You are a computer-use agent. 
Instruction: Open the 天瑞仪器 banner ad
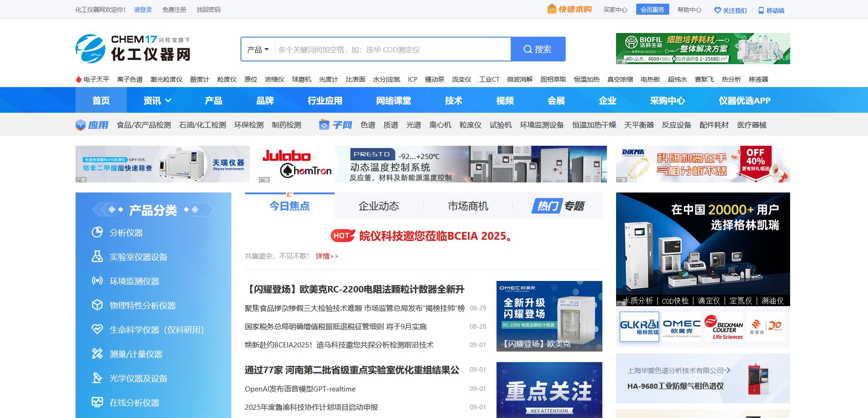(x=163, y=164)
